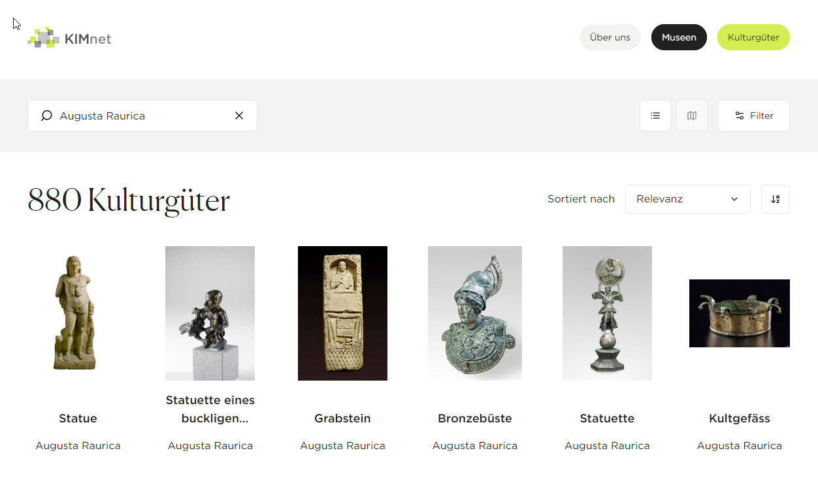Open the Kulturgüter section
Viewport: 818px width, 504px height.
[x=753, y=37]
